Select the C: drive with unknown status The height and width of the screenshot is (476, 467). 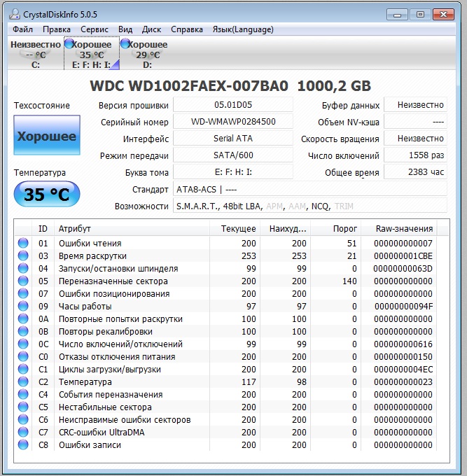pos(36,55)
